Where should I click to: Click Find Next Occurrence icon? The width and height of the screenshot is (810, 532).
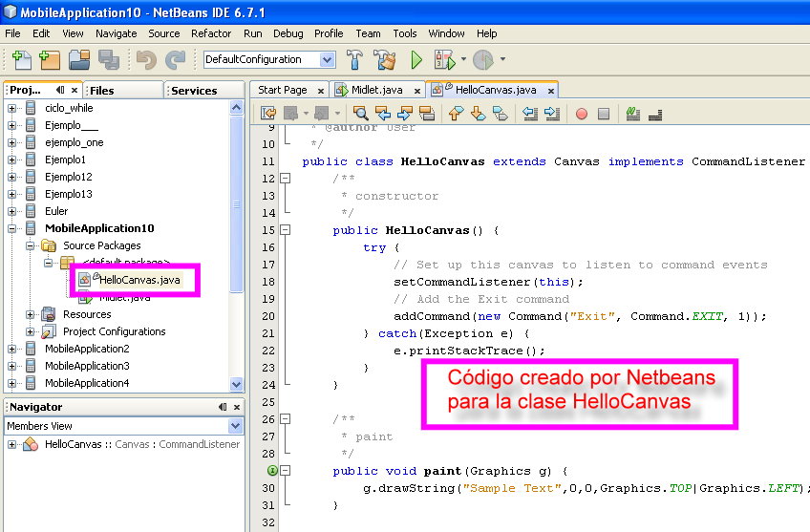coord(405,113)
